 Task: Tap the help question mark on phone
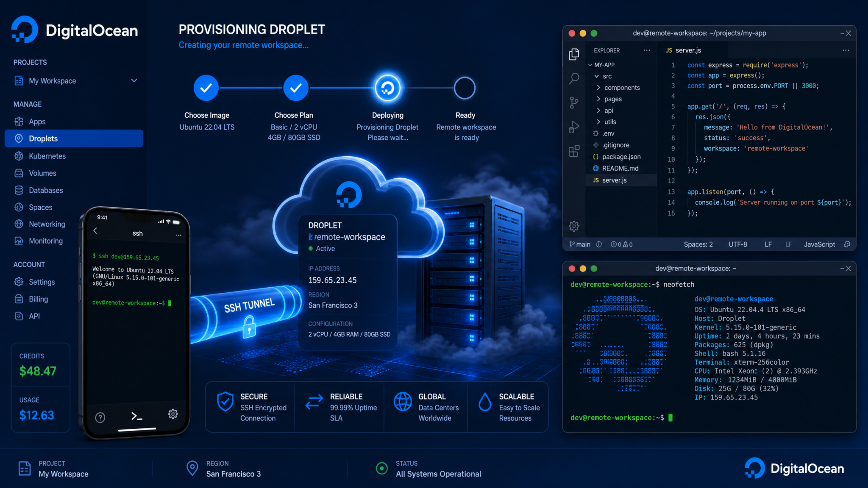tap(100, 418)
